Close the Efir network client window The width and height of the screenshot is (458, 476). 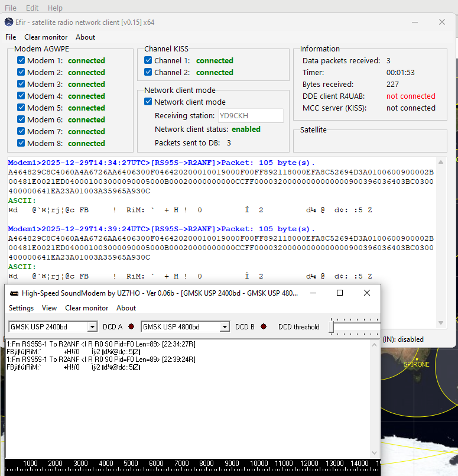click(441, 22)
